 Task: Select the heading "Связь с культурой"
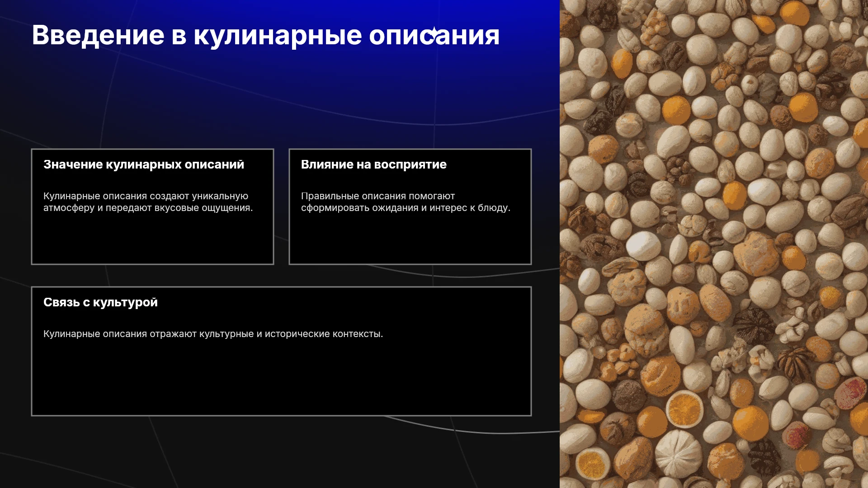(x=100, y=302)
